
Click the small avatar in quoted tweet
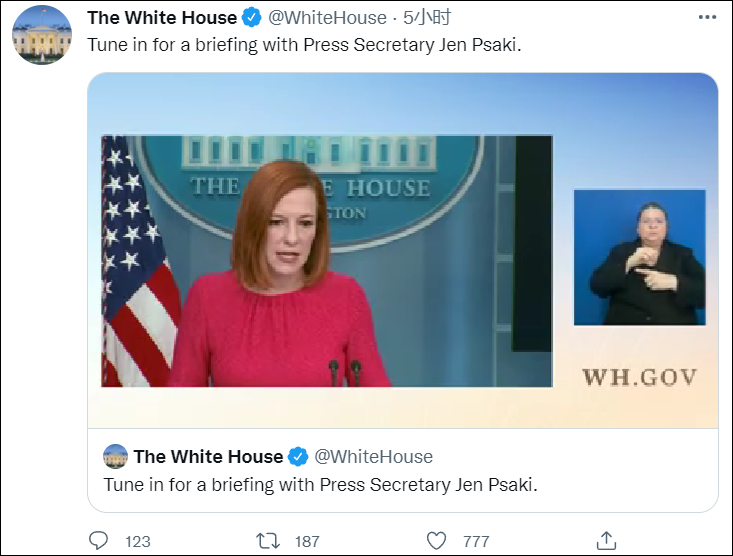tap(115, 456)
